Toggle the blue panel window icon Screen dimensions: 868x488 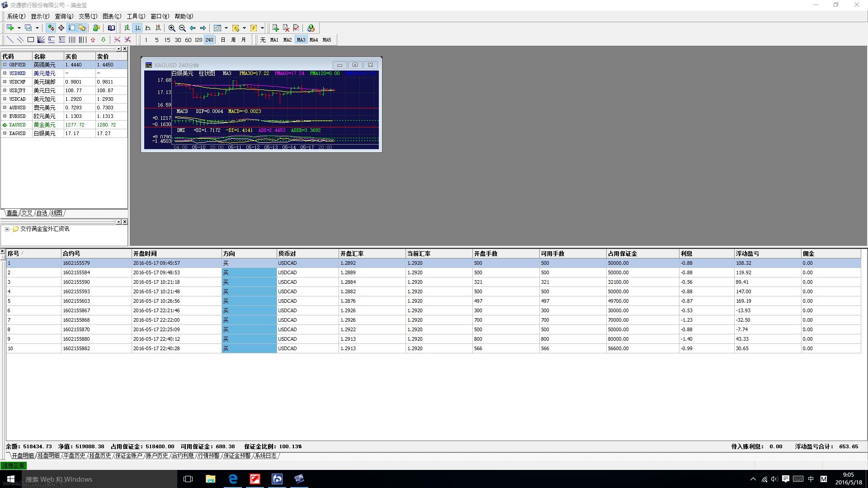(x=71, y=28)
